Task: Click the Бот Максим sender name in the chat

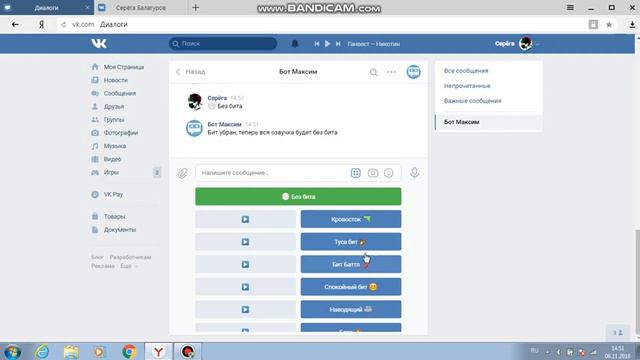Action: click(224, 124)
